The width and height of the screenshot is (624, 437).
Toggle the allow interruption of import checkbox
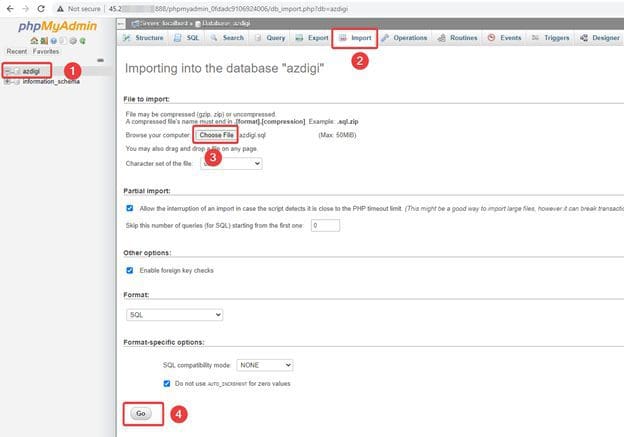click(x=130, y=208)
